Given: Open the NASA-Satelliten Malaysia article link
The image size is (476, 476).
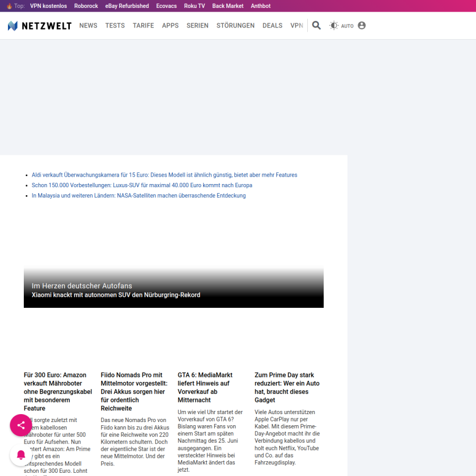Looking at the screenshot, I should pos(139,196).
